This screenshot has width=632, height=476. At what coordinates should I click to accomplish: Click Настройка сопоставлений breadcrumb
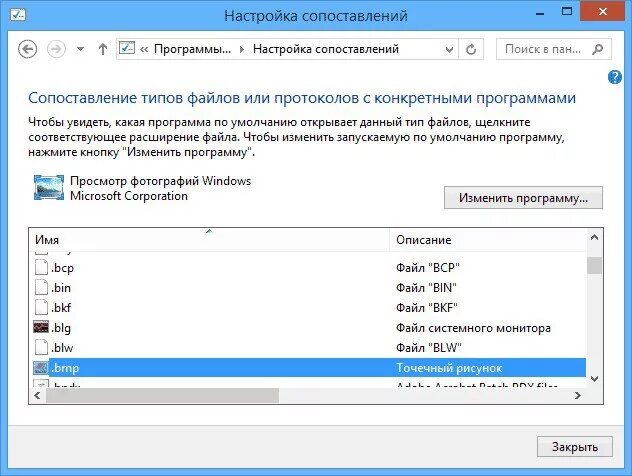click(326, 49)
